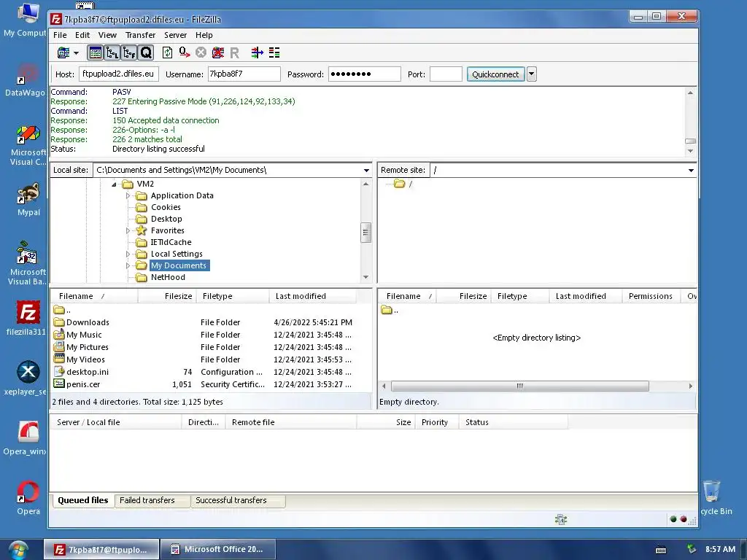Click message log scroll down arrow
747x560 pixels.
[690, 151]
